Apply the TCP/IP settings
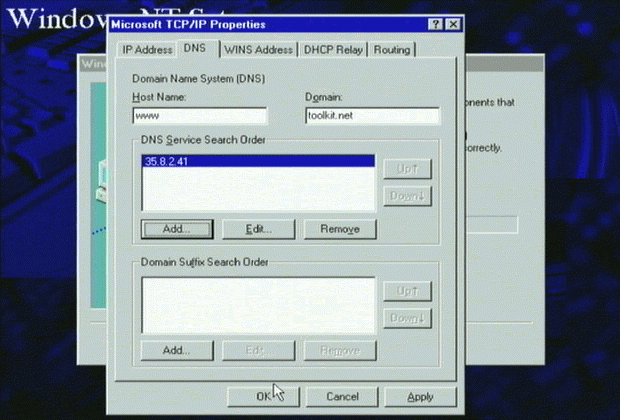 (x=420, y=397)
